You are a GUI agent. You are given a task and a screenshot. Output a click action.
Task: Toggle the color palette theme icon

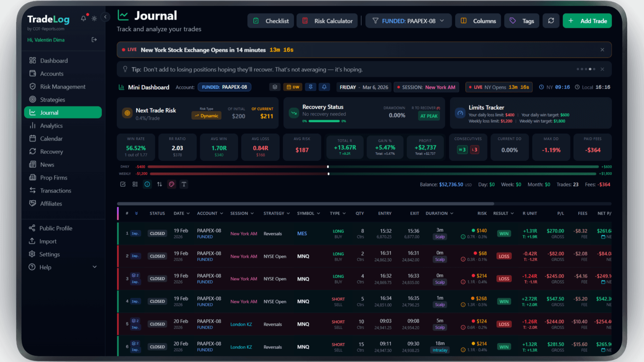[x=171, y=184]
